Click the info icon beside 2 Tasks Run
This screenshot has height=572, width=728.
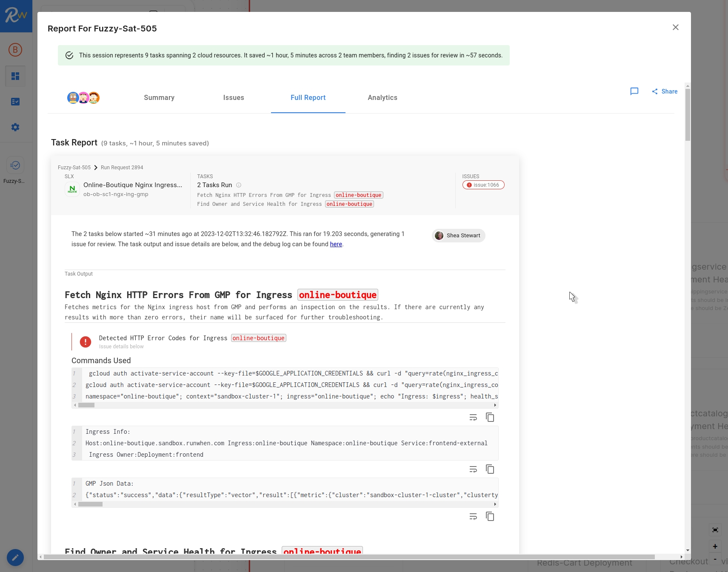(239, 185)
